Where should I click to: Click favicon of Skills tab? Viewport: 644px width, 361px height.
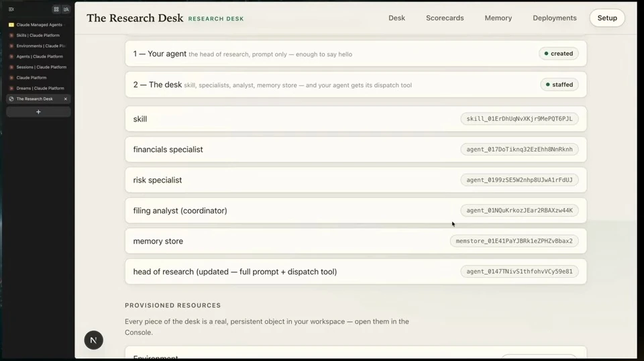(11, 36)
